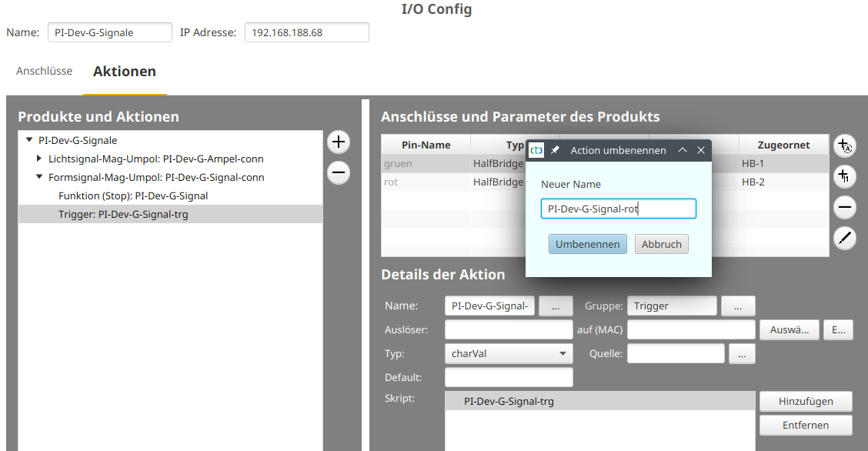The image size is (868, 451).
Task: Click the plus icon to add a product
Action: click(x=338, y=142)
